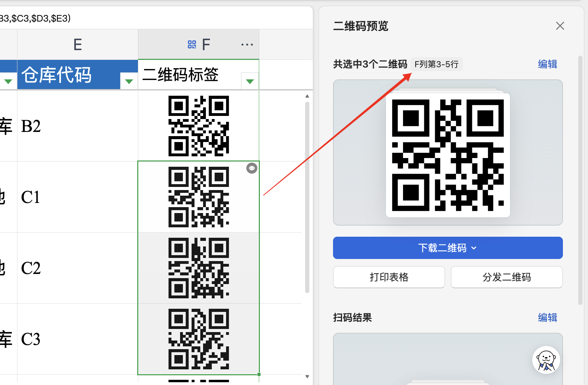The width and height of the screenshot is (588, 385).
Task: Select the C3 warehouse code cell
Action: pyautogui.click(x=78, y=339)
